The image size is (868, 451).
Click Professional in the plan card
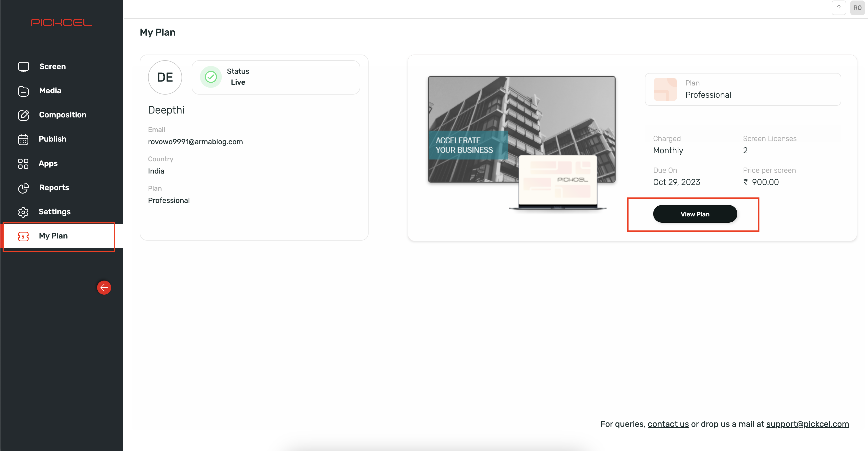(x=708, y=95)
